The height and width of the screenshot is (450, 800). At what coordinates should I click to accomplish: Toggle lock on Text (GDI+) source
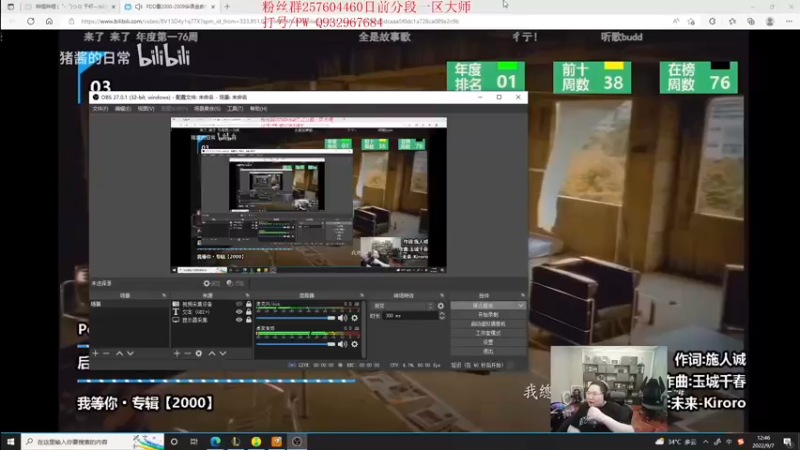(248, 312)
